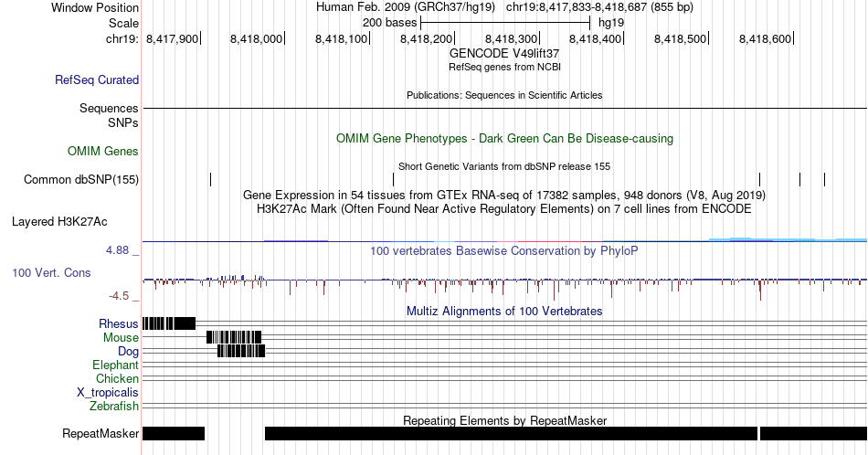Viewport: 868px width, 455px height.
Task: Select the Zebrafish species label
Action: pos(114,407)
